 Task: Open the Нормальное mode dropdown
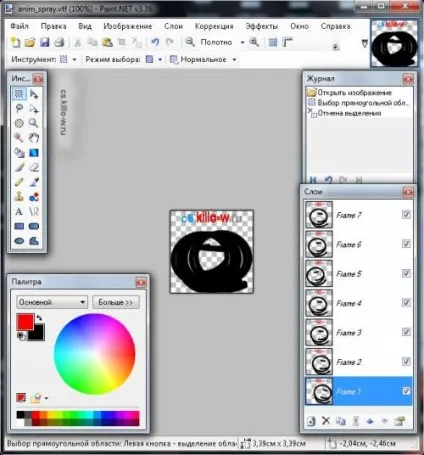click(x=234, y=59)
